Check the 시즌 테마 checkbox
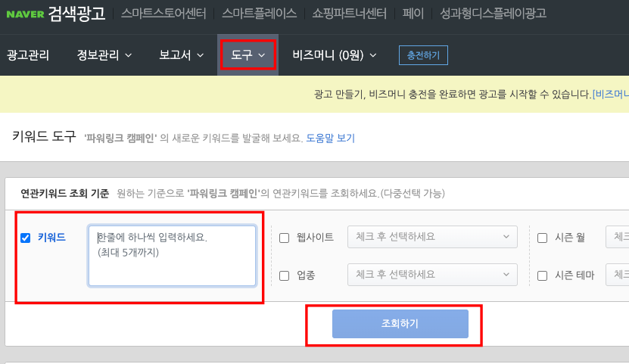 coord(542,275)
